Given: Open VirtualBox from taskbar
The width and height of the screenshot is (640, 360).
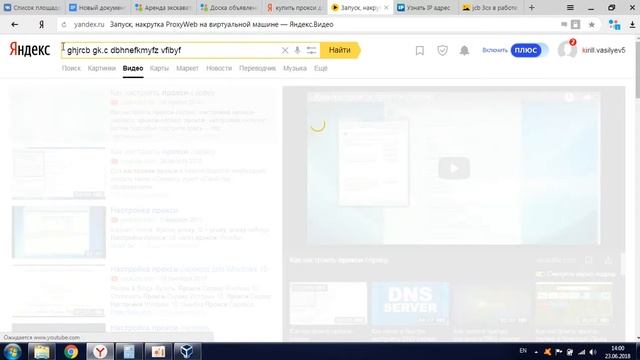Looking at the screenshot, I should coord(187,351).
